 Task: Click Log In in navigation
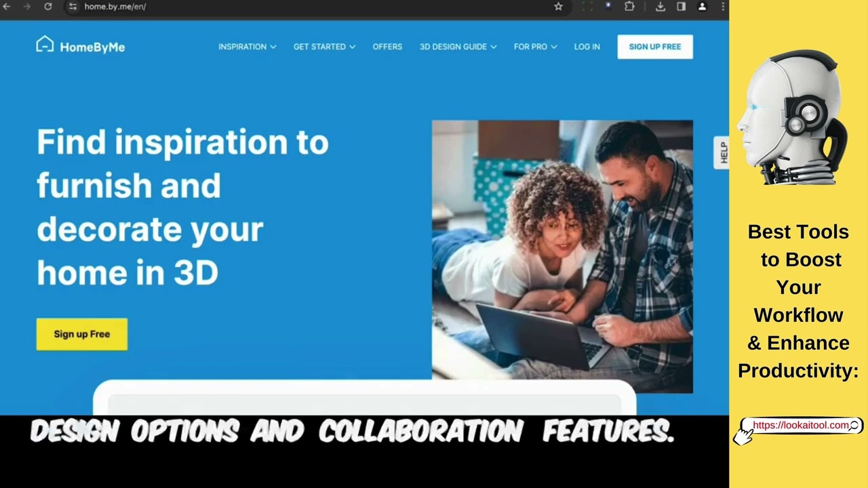click(x=587, y=47)
